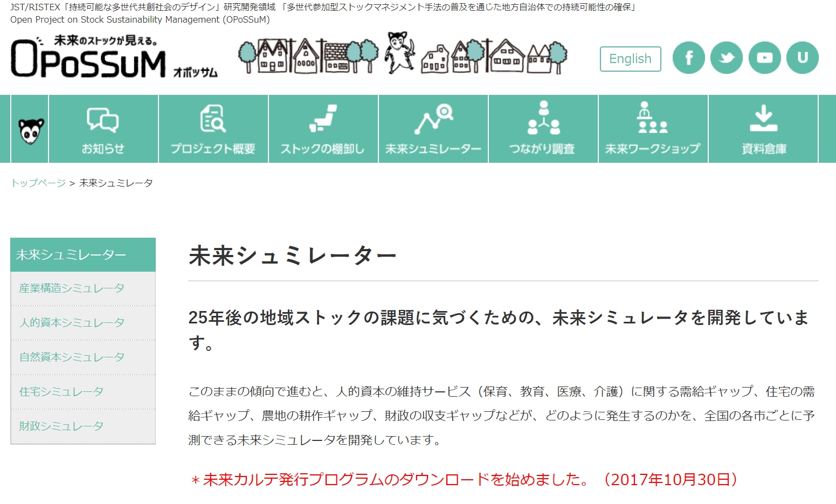
Task: Follow the トップページ breadcrumb link
Action: coord(38,183)
